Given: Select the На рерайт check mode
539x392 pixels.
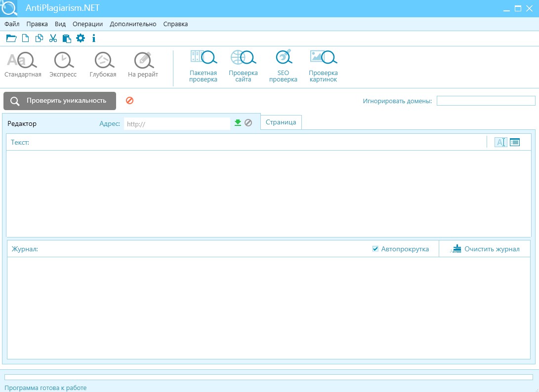Looking at the screenshot, I should (143, 65).
